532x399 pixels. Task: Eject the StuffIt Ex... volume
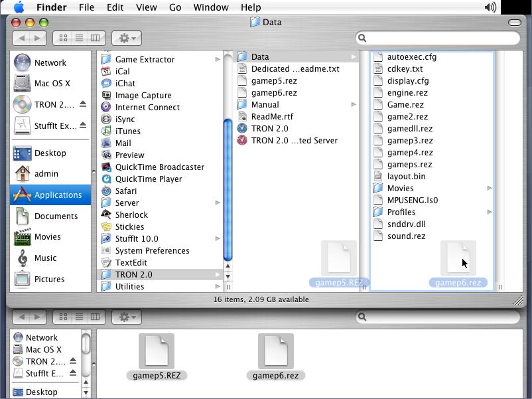pyautogui.click(x=83, y=125)
